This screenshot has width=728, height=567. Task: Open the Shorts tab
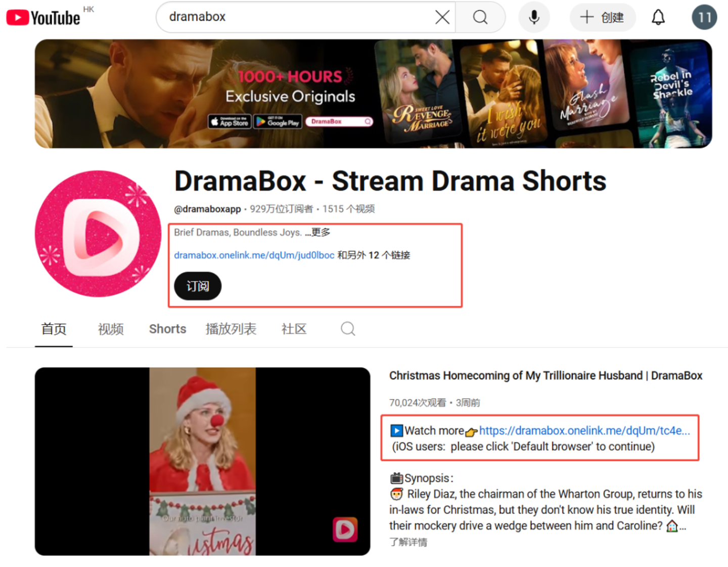(167, 329)
